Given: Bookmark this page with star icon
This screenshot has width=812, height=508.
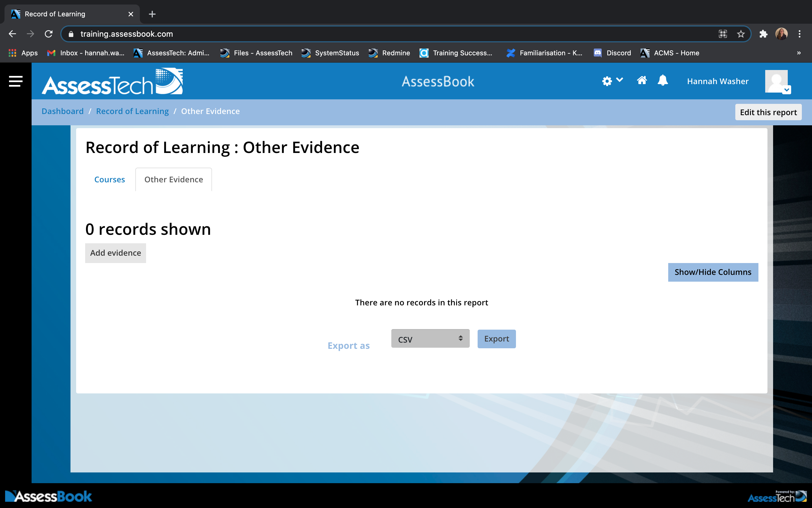Looking at the screenshot, I should [741, 34].
